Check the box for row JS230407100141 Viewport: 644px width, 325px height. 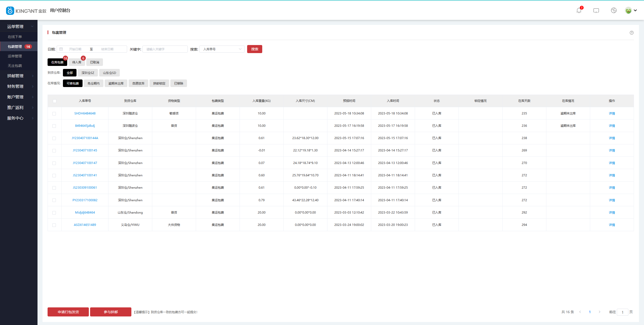click(54, 176)
